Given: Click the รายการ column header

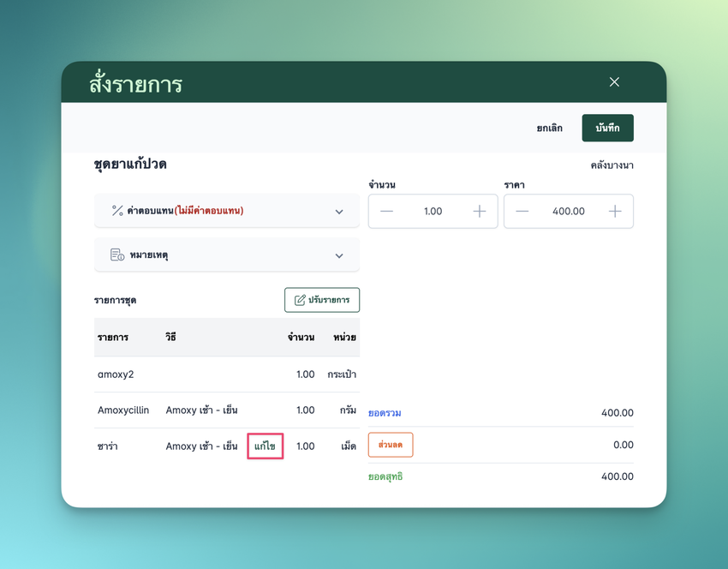Looking at the screenshot, I should (113, 338).
